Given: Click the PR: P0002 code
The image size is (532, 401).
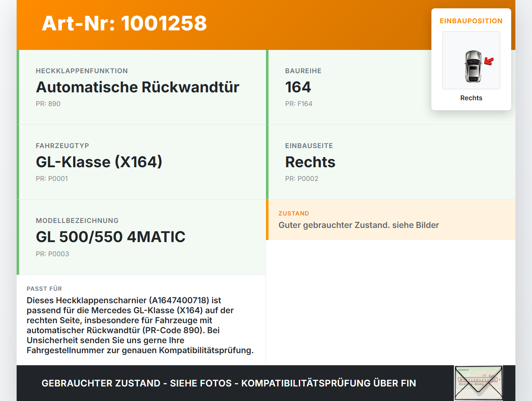Looking at the screenshot, I should click(302, 178).
